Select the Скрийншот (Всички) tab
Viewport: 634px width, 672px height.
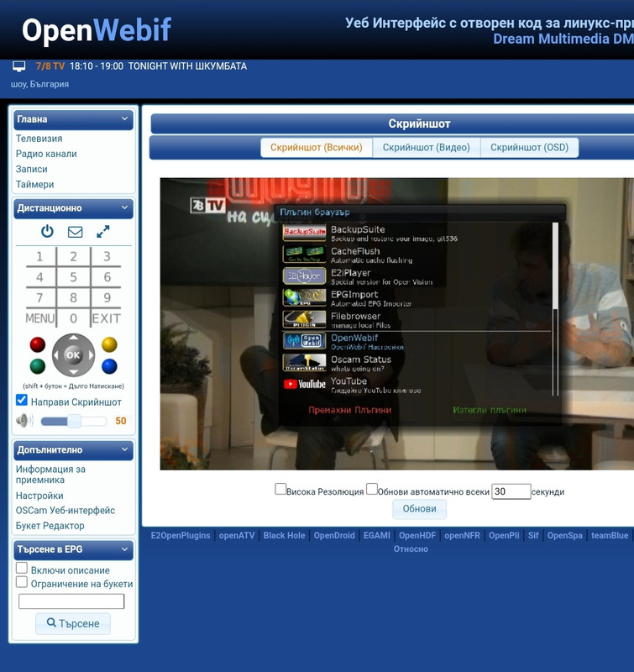[x=316, y=148]
